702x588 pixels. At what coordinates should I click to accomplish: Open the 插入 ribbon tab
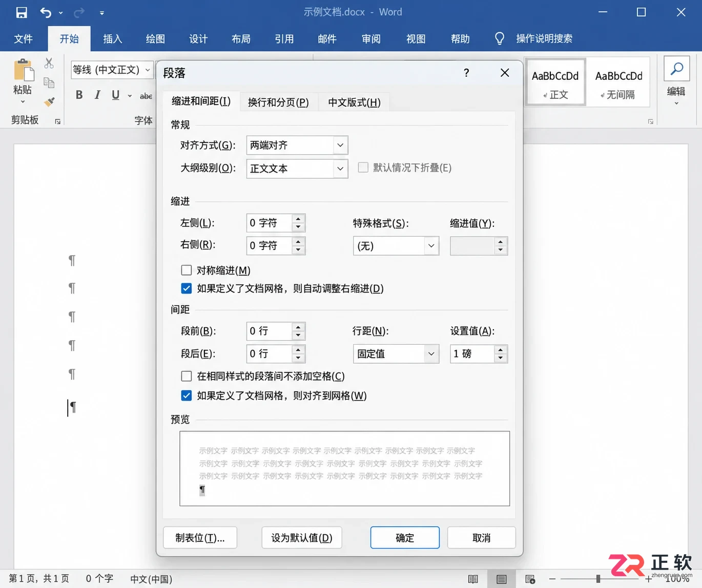point(113,39)
